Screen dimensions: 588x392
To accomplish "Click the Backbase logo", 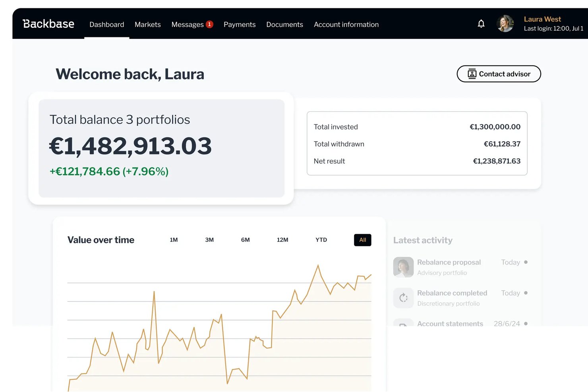I will (48, 24).
